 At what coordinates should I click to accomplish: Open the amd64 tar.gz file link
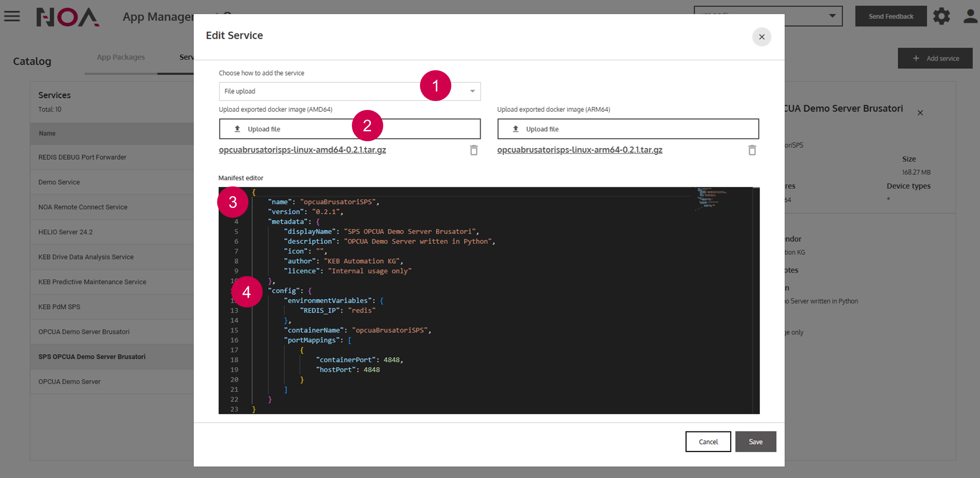(302, 150)
